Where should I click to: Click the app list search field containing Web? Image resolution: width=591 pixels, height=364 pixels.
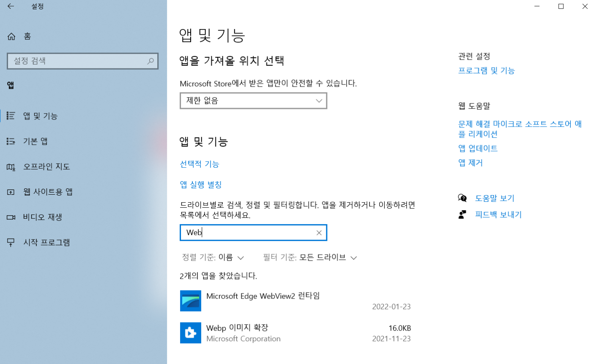[x=253, y=233]
